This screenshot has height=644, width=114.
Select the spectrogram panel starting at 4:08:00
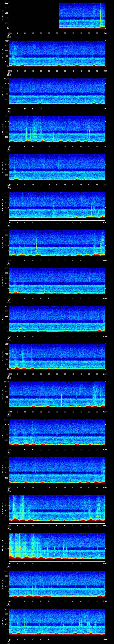(57, 167)
